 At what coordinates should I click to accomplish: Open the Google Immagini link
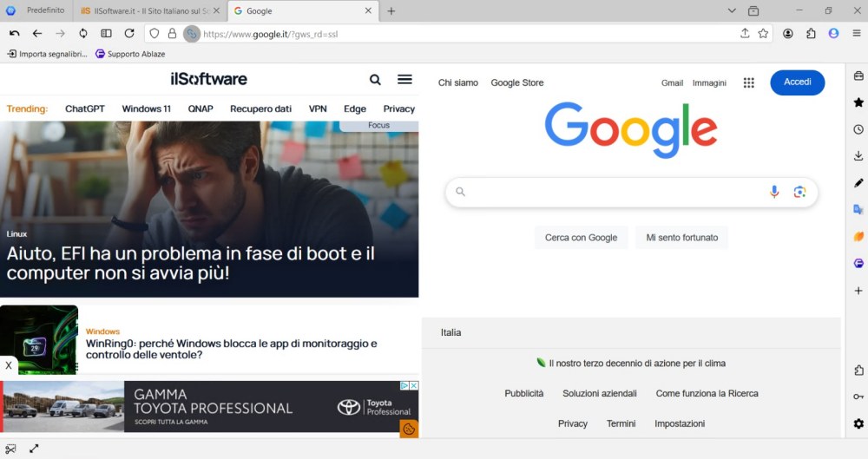[x=709, y=83]
